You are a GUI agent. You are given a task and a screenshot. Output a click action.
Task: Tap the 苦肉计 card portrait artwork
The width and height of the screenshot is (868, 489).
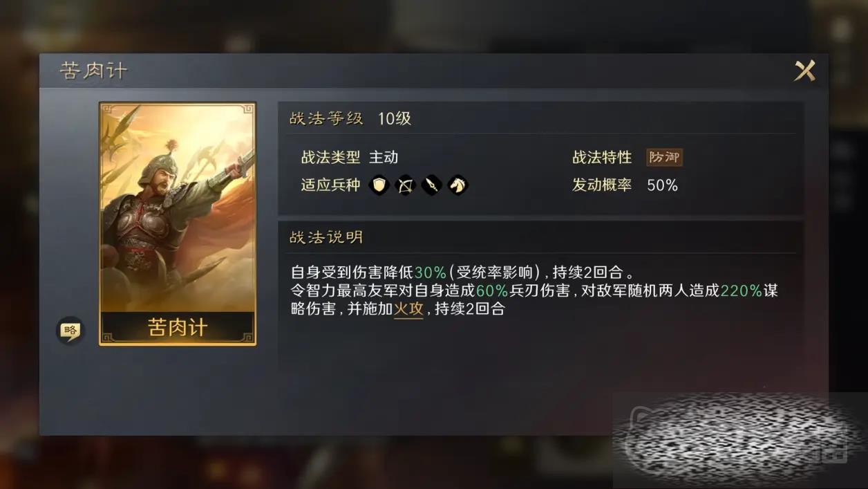(178, 207)
